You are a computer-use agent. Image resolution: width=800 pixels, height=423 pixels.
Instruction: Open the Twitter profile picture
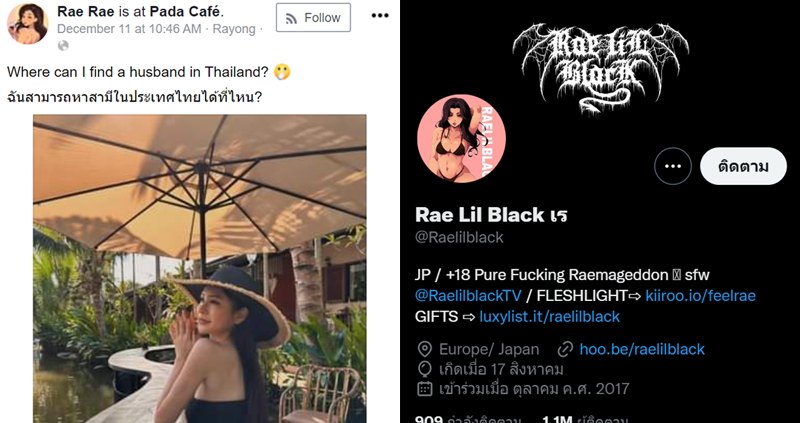click(x=462, y=138)
